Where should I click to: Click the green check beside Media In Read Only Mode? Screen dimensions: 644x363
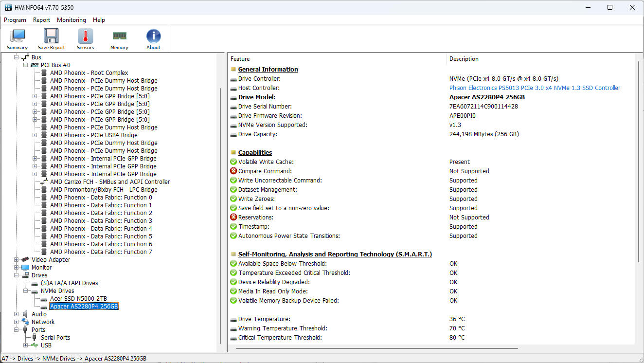(x=233, y=291)
